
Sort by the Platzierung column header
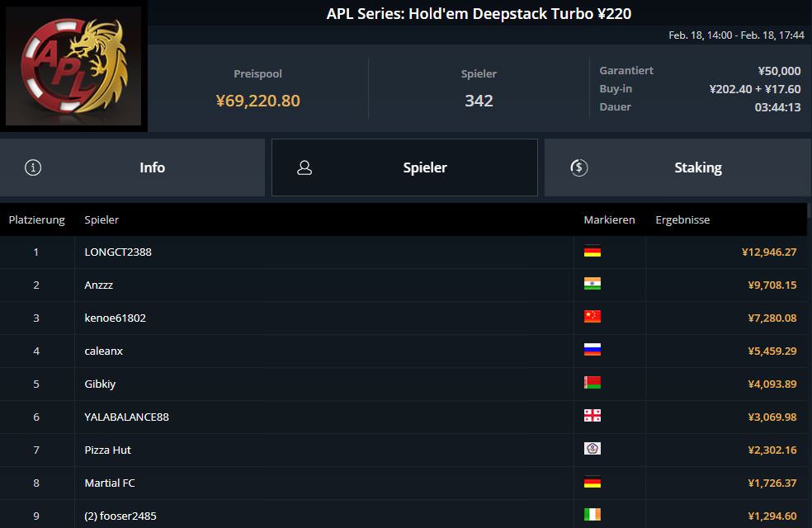(36, 220)
